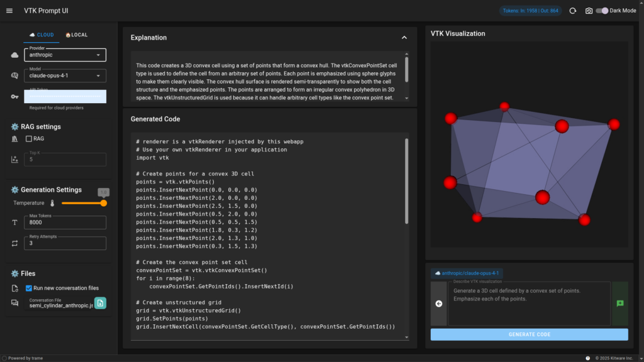Image resolution: width=644 pixels, height=362 pixels.
Task: Open the Provider dropdown
Action: [65, 55]
